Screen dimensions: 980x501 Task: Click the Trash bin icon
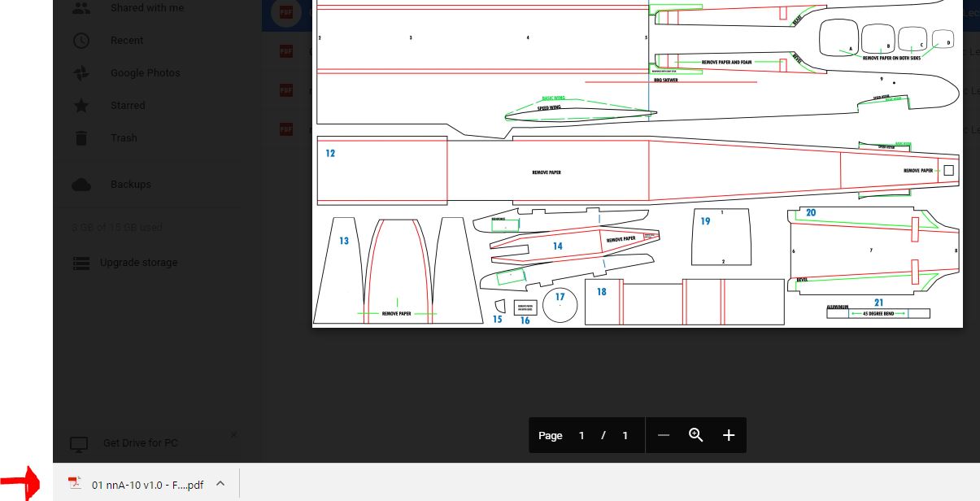pos(81,138)
